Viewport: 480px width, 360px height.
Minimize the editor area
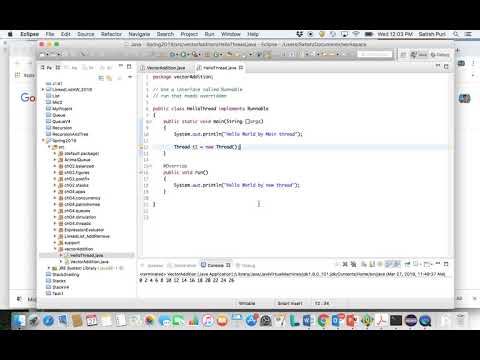(438, 67)
